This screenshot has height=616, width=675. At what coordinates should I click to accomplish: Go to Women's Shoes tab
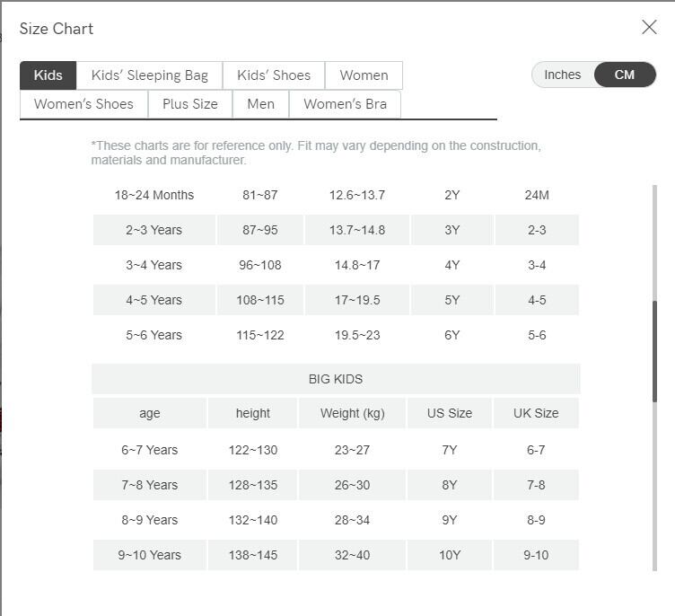click(83, 104)
